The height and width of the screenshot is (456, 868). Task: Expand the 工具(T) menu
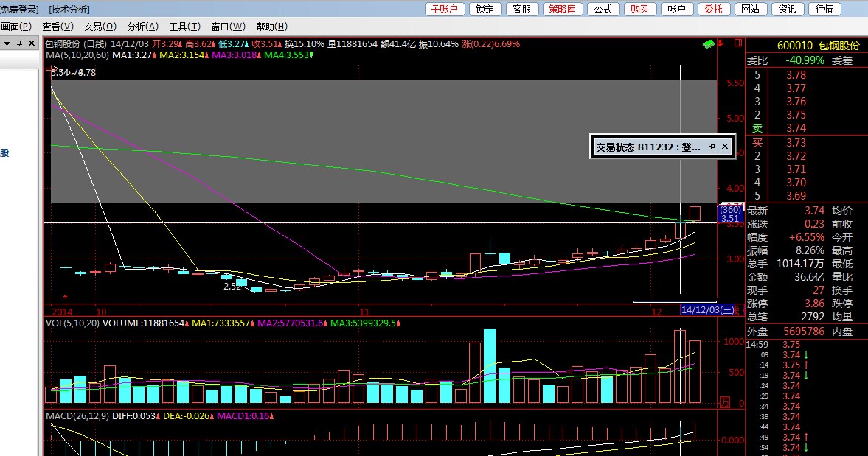click(x=184, y=27)
